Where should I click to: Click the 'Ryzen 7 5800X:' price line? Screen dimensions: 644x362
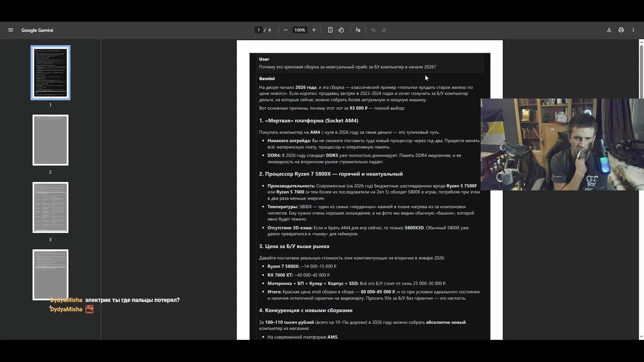tap(302, 266)
